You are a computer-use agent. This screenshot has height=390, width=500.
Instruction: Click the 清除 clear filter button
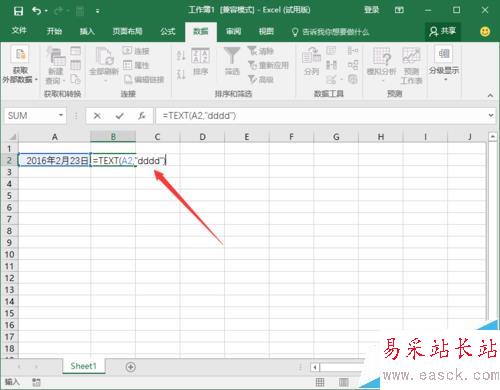coord(261,51)
